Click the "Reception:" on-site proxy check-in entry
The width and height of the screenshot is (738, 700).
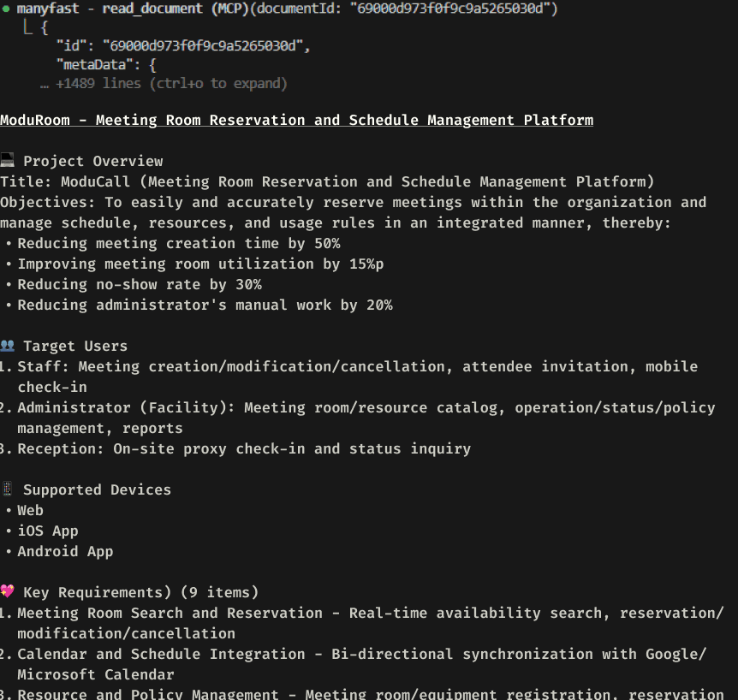tap(244, 448)
